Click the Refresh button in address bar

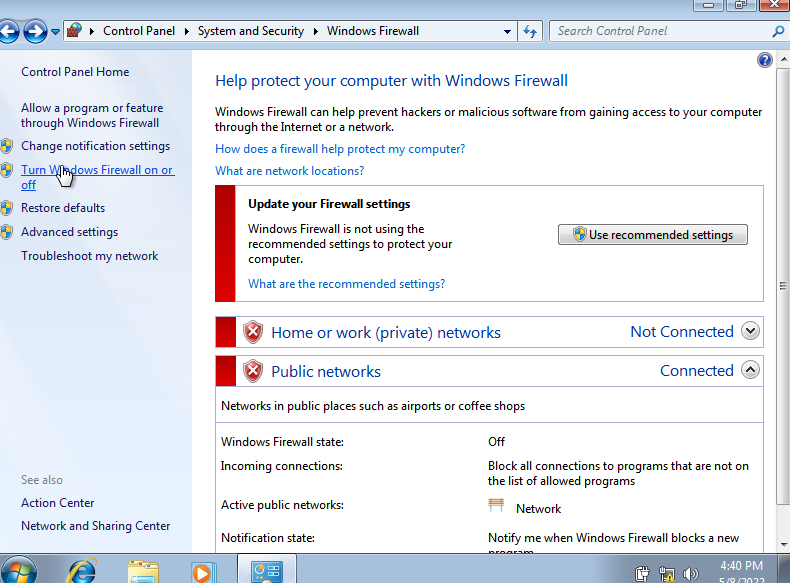coord(530,31)
